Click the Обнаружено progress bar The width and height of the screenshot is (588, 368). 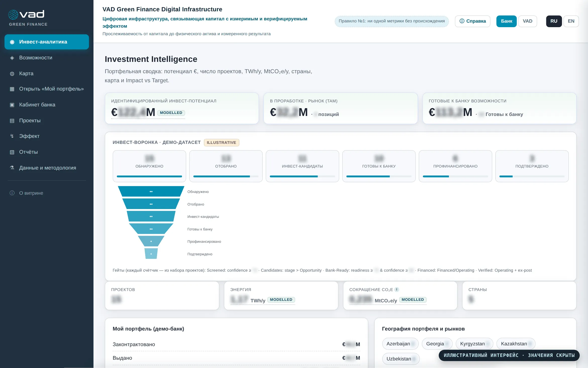149,176
